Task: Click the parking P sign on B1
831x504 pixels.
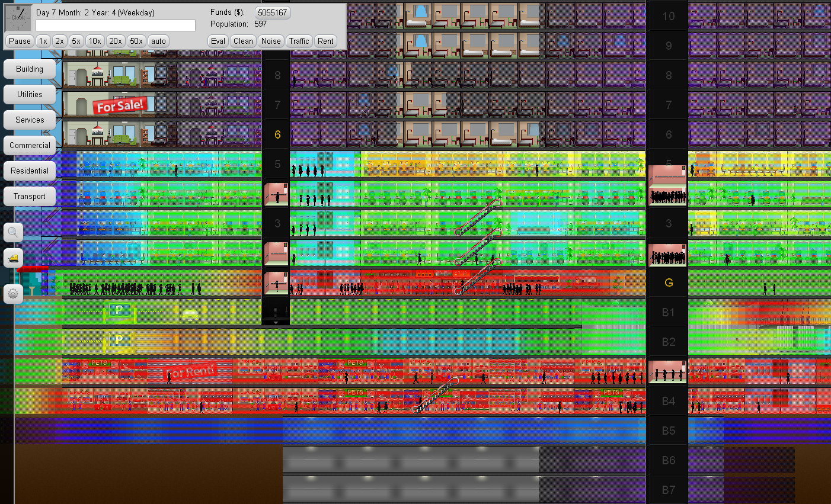Action: [x=119, y=310]
